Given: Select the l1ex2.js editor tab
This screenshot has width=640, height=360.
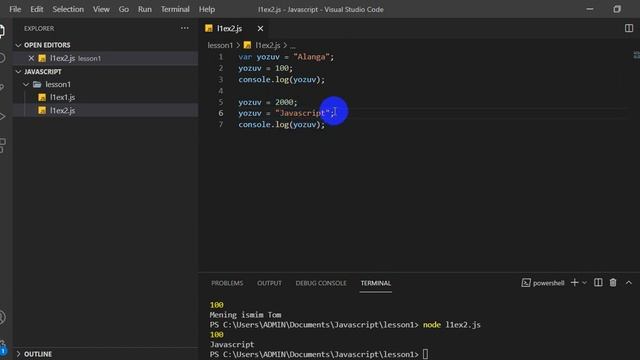Looking at the screenshot, I should 229,29.
